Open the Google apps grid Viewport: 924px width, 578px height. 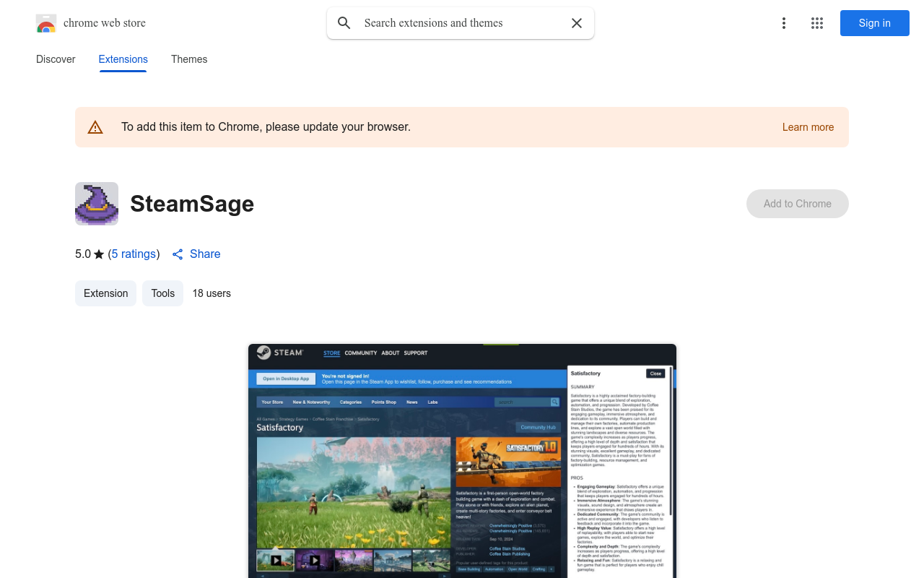[817, 23]
